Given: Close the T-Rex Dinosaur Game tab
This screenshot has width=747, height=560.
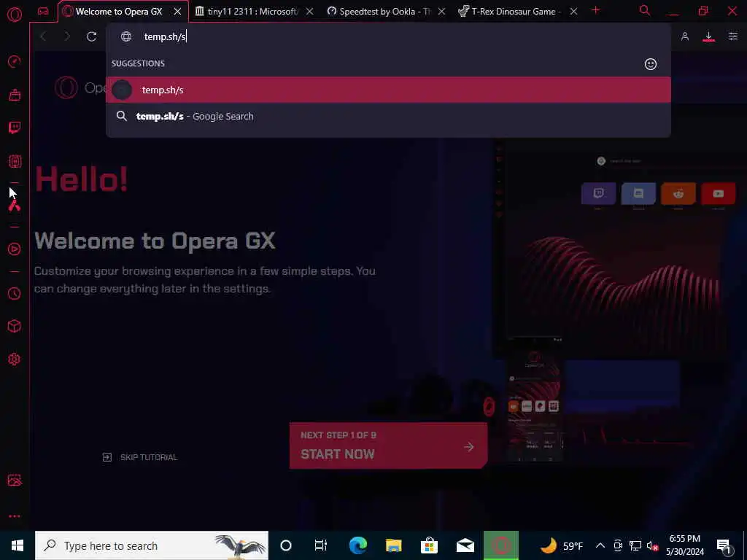Looking at the screenshot, I should [x=573, y=12].
